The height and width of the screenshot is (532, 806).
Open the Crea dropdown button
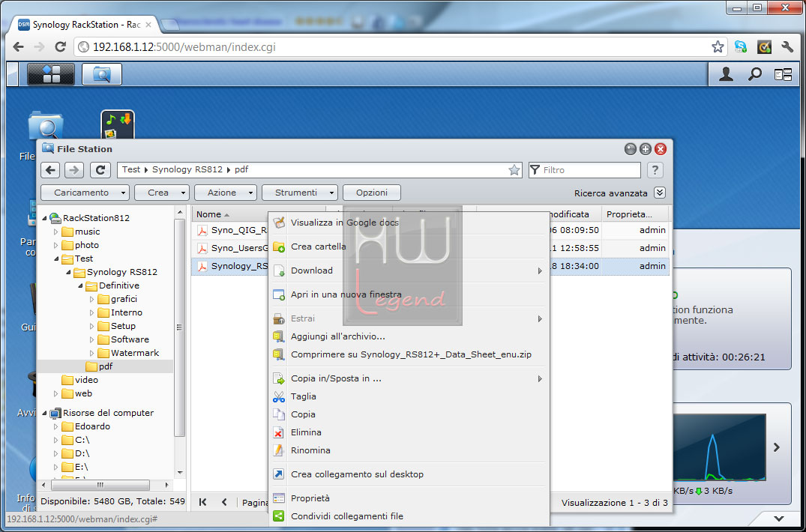pos(162,193)
